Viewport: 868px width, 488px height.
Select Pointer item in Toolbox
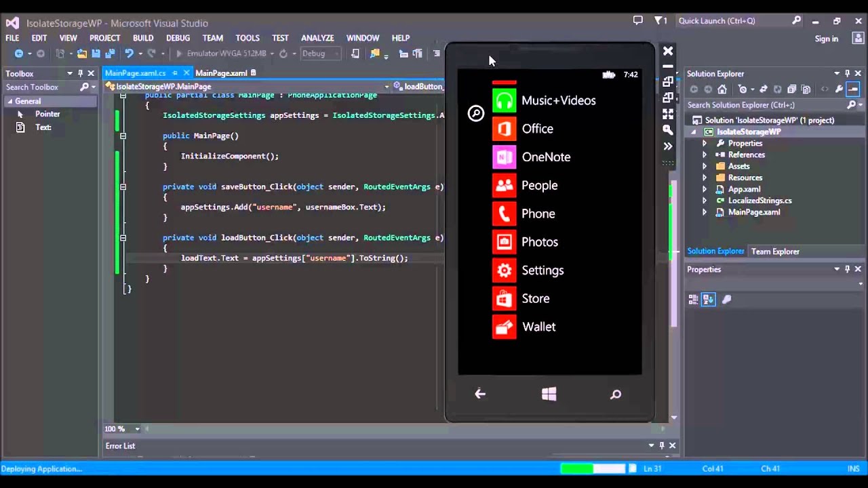pos(47,114)
